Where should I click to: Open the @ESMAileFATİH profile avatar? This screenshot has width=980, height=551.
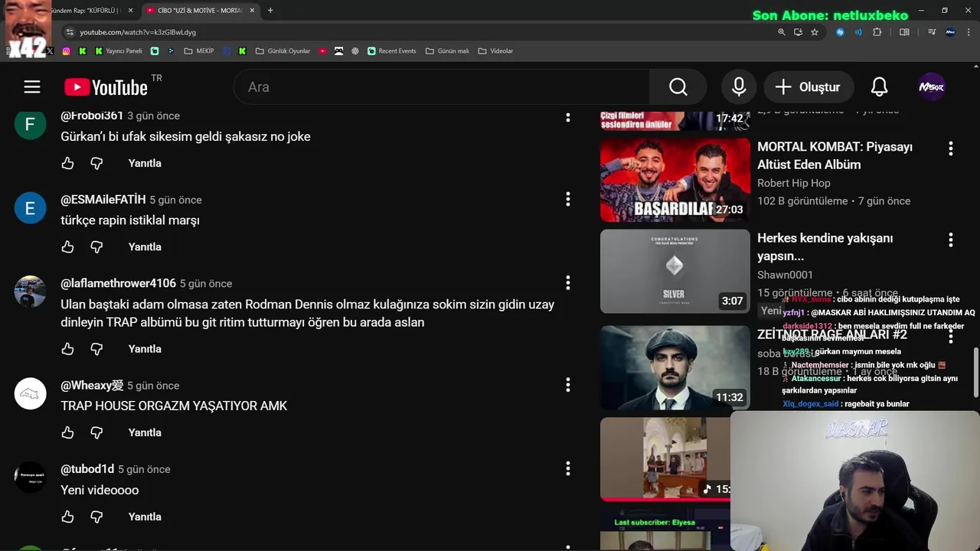pyautogui.click(x=30, y=208)
